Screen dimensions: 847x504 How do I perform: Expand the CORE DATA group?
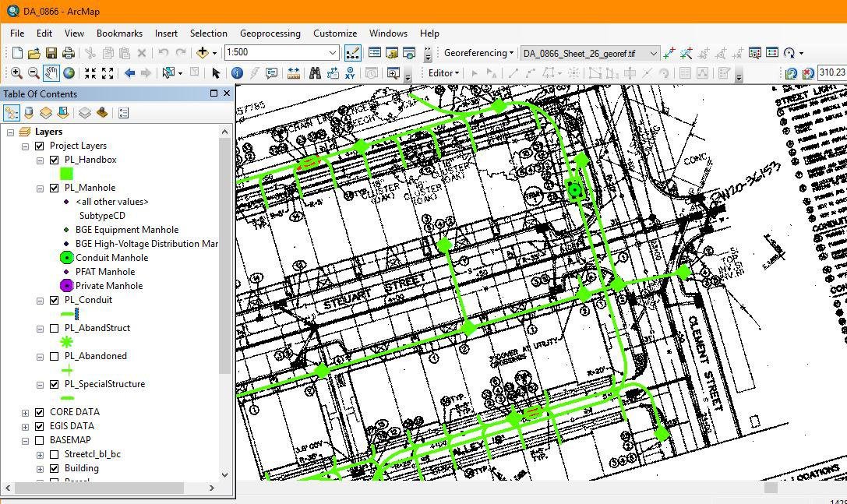click(x=25, y=412)
